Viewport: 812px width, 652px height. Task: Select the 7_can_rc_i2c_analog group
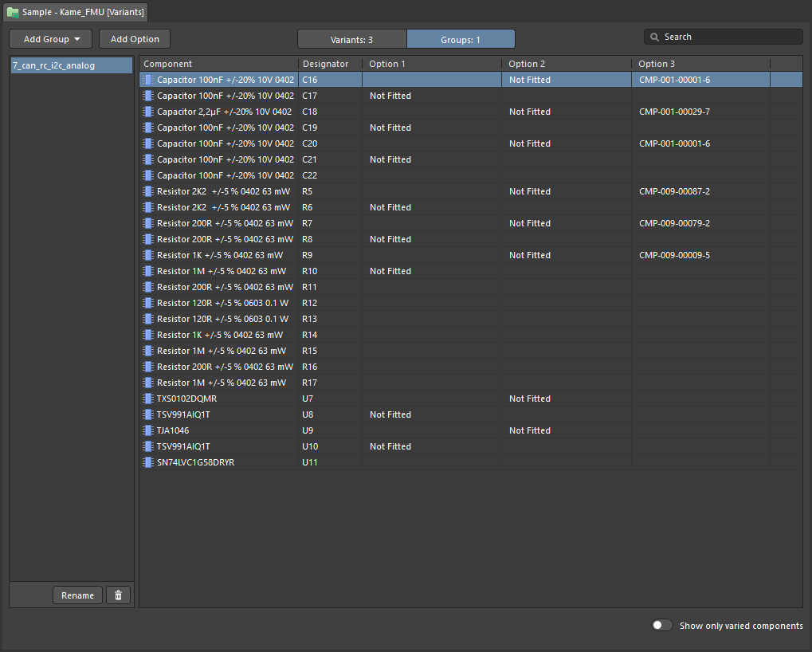(70, 65)
